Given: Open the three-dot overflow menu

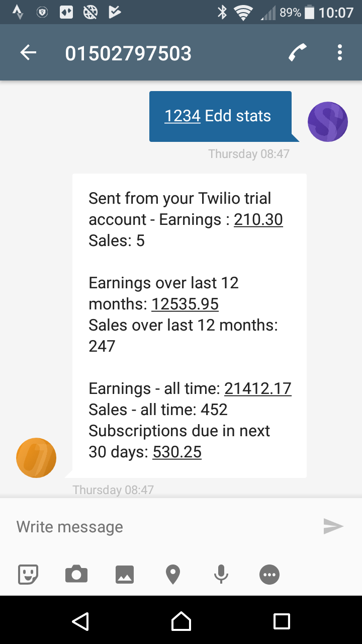Looking at the screenshot, I should [x=340, y=52].
